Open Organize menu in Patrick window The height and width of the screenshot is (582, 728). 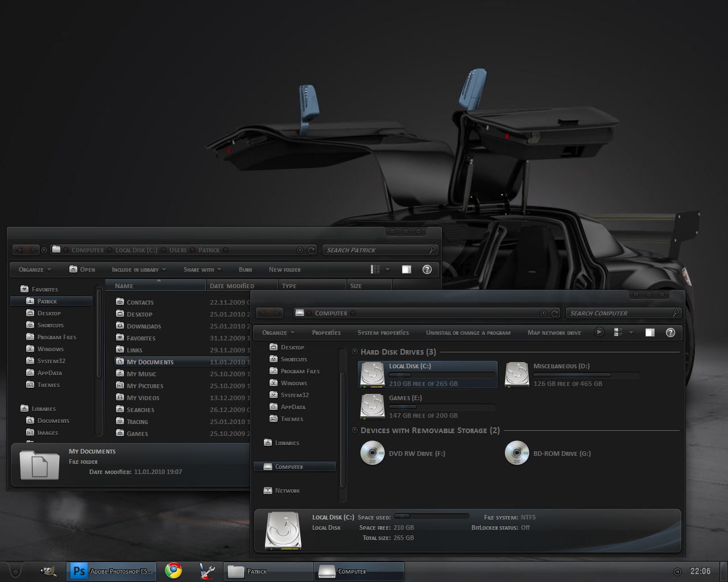pyautogui.click(x=35, y=269)
